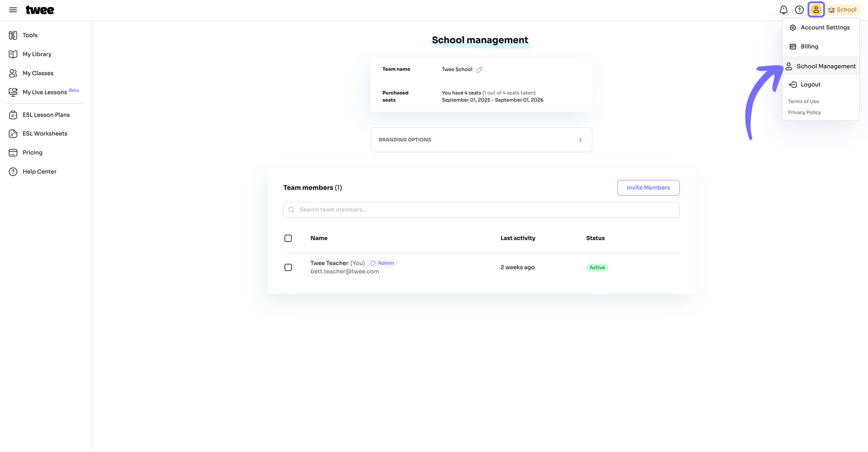This screenshot has height=452, width=868.
Task: Click the help question mark icon in header
Action: point(799,10)
